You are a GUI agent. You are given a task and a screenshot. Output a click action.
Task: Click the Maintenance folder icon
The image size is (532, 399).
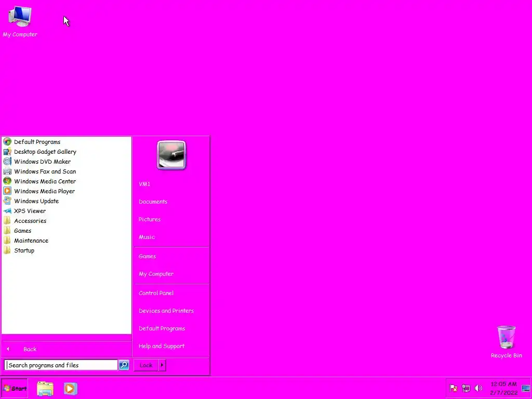tap(7, 240)
